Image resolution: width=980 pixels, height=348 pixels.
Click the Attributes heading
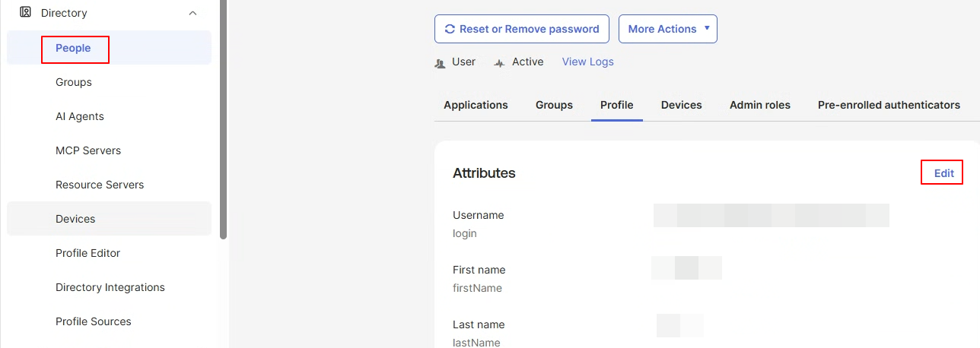tap(484, 173)
